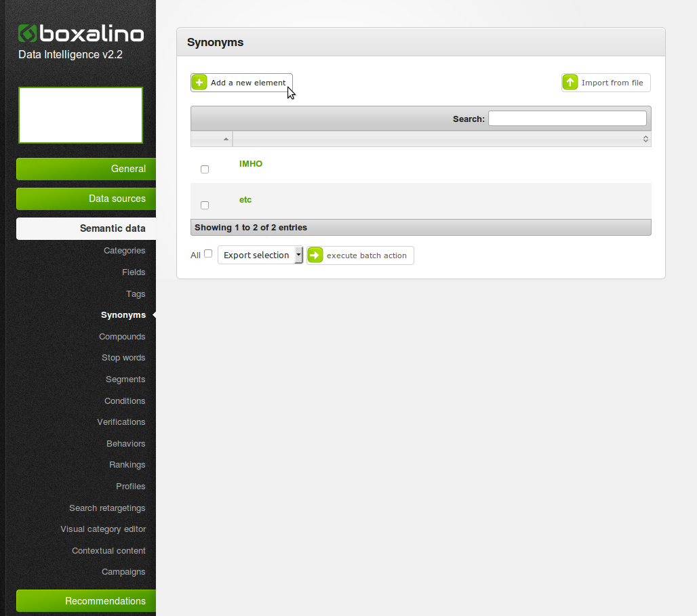Image resolution: width=697 pixels, height=616 pixels.
Task: Click Import from file button
Action: coord(606,83)
